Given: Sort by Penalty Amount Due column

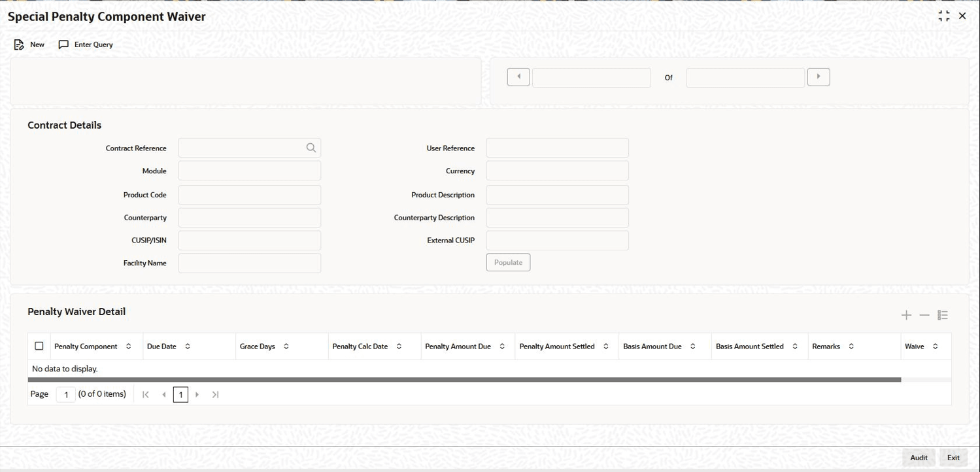Looking at the screenshot, I should click(x=502, y=346).
